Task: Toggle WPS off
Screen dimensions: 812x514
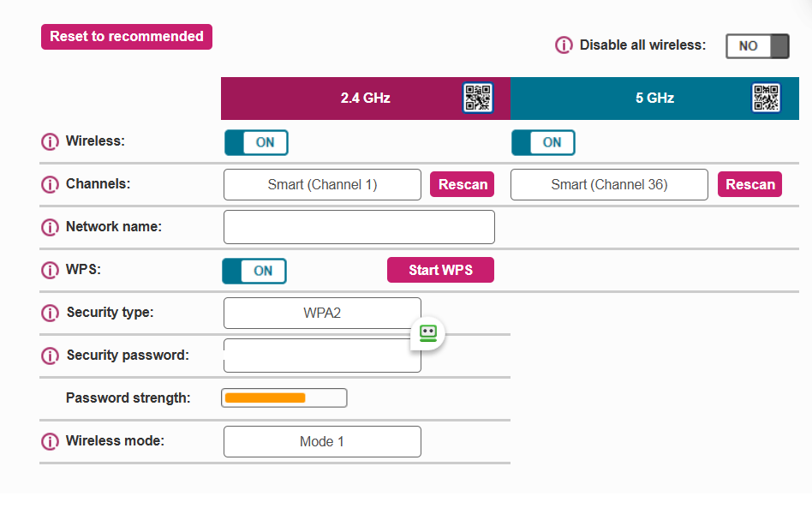Action: [x=254, y=271]
